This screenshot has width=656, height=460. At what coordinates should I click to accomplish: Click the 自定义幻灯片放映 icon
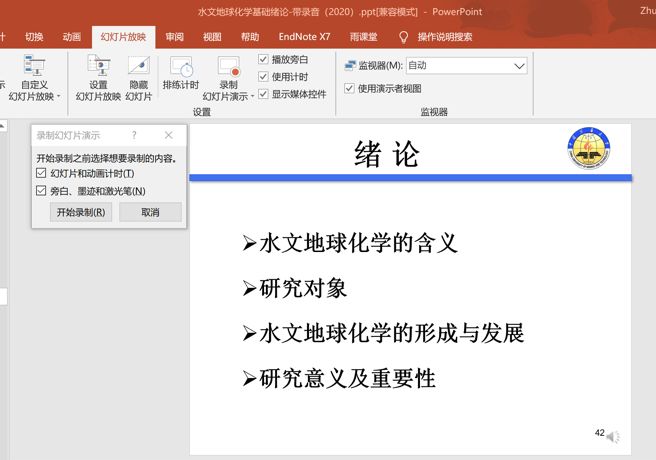point(35,66)
